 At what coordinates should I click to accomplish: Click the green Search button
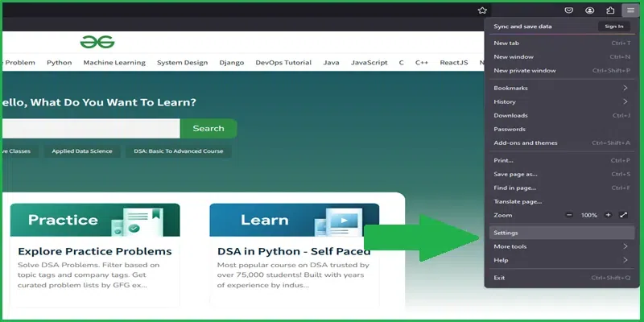[208, 129]
